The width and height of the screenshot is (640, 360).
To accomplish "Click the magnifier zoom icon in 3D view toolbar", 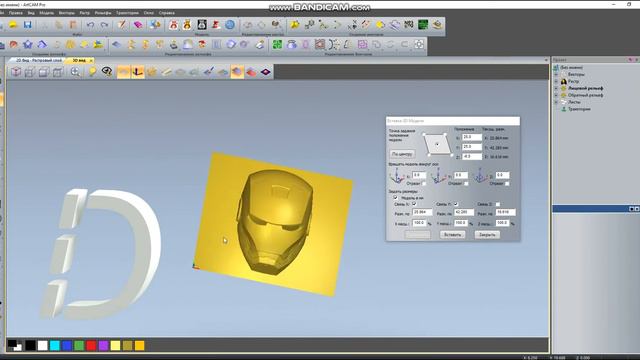I will coord(75,72).
